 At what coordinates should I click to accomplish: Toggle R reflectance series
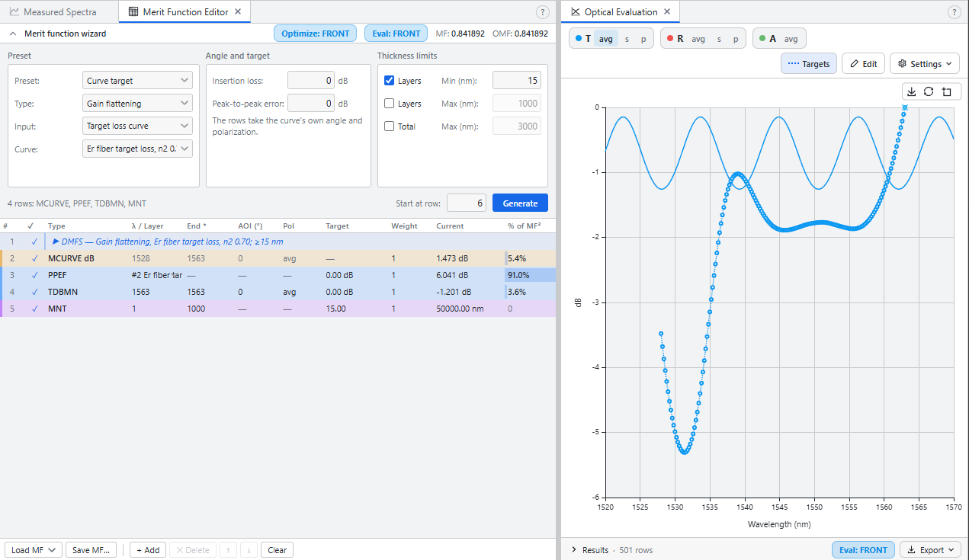point(675,39)
